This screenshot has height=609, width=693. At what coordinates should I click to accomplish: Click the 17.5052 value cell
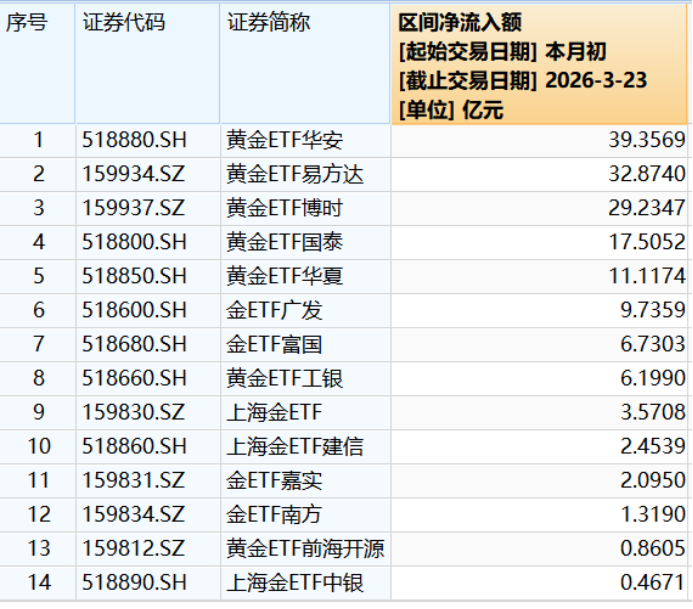coord(647,242)
